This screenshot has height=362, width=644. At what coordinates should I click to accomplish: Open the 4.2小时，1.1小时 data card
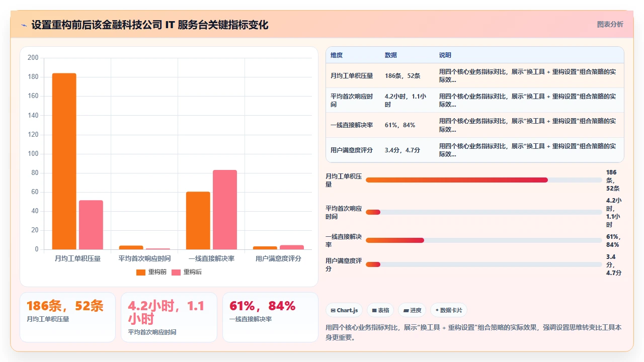169,317
